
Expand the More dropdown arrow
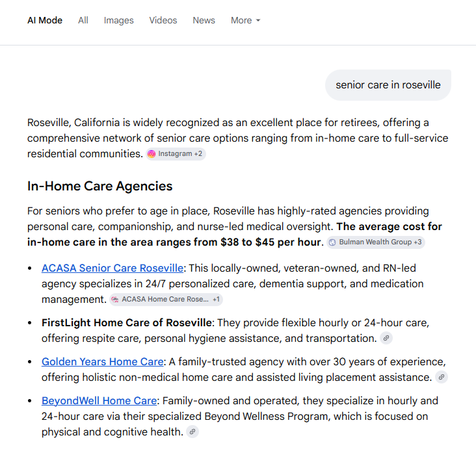258,21
